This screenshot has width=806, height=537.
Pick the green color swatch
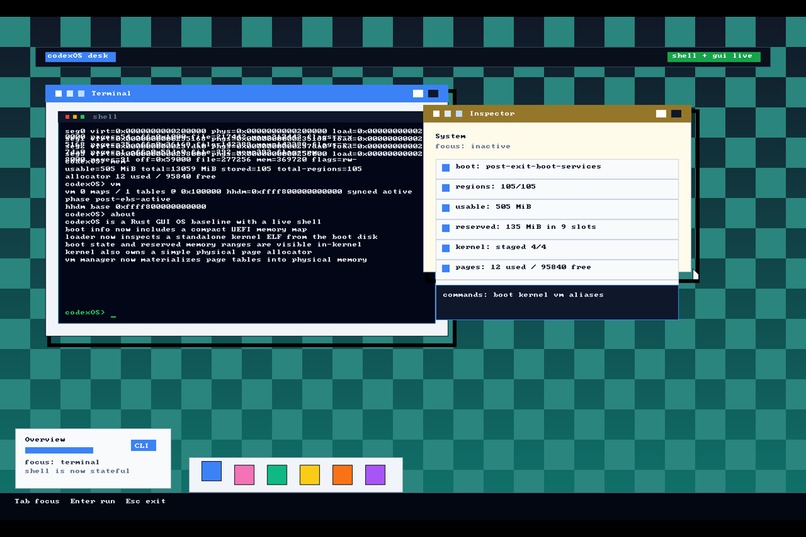(277, 475)
